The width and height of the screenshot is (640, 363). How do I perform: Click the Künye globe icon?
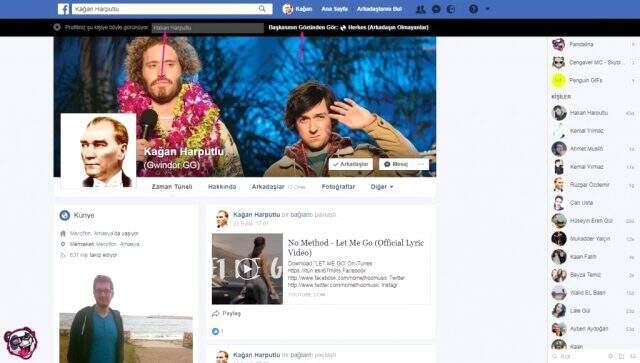pyautogui.click(x=64, y=215)
